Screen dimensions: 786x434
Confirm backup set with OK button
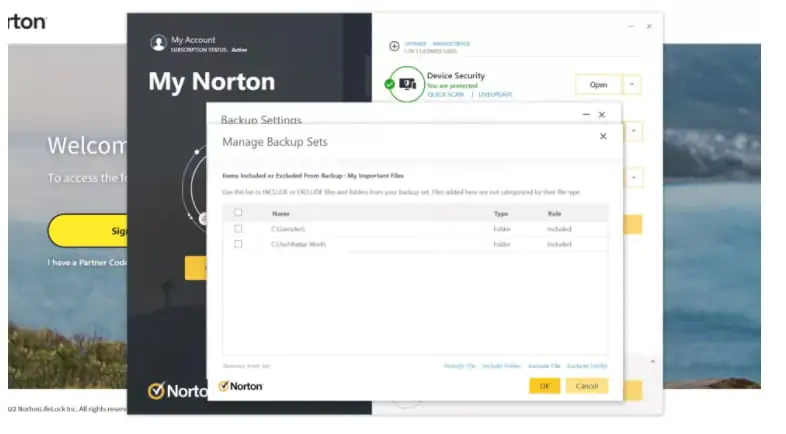(x=544, y=386)
